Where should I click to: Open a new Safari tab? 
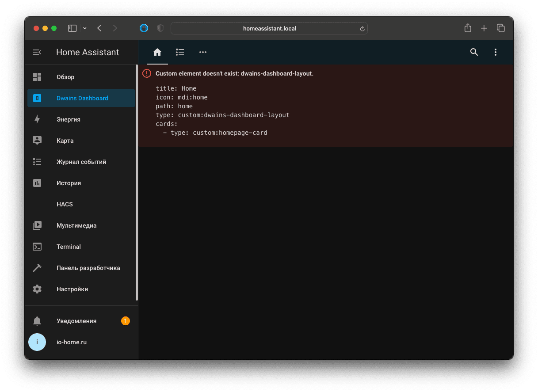pos(484,28)
